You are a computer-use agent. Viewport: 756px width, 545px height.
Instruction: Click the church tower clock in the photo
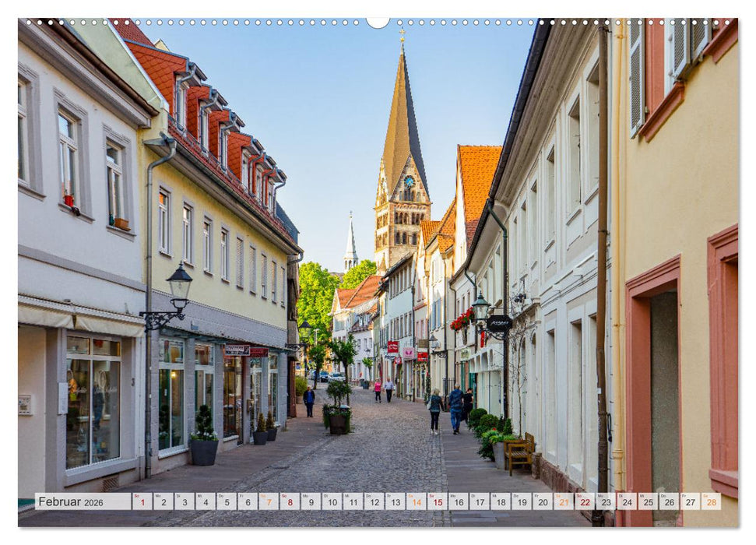pos(410,182)
